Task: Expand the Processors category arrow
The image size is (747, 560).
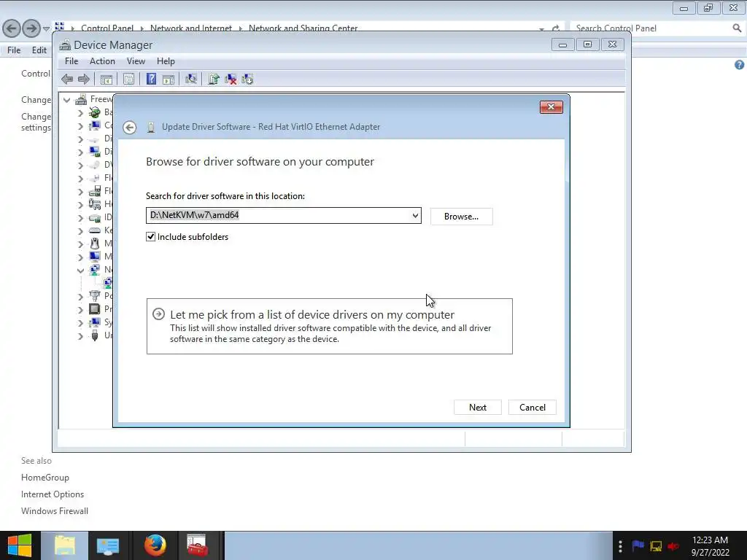Action: 80,309
